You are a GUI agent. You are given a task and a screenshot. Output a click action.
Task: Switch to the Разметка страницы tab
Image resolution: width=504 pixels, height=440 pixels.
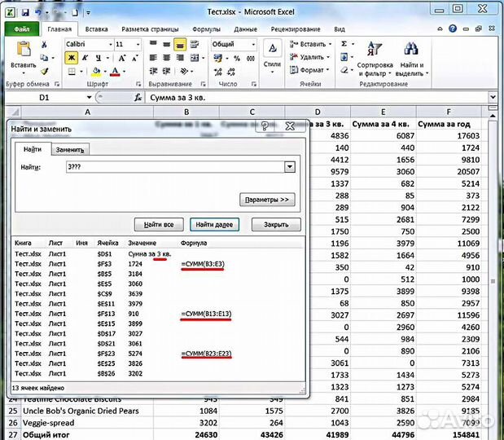[150, 29]
